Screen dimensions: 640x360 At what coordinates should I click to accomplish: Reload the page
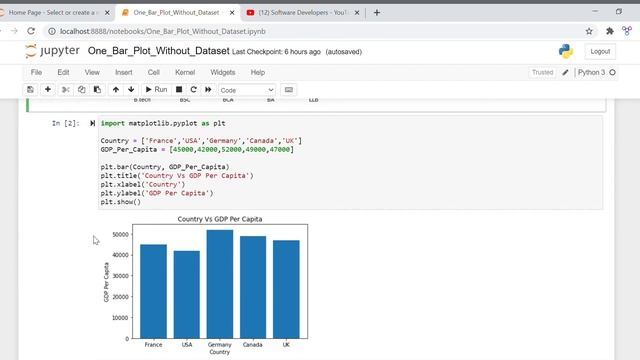(x=31, y=31)
